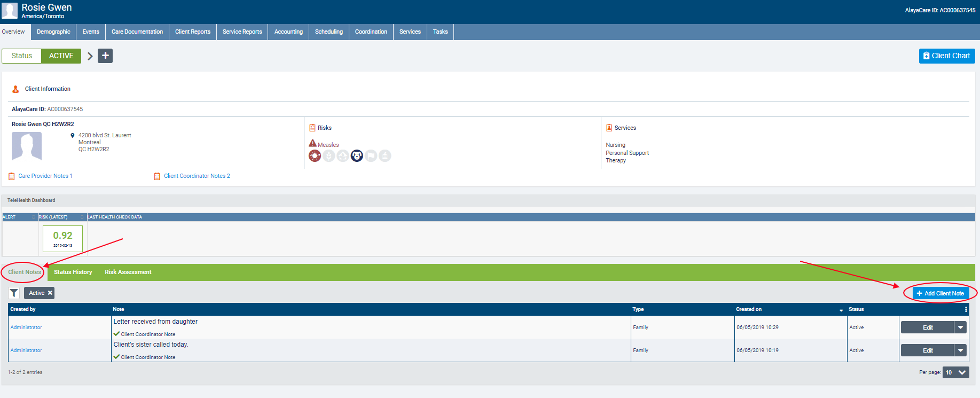Click the third greyed risk icon
The width and height of the screenshot is (980, 398).
point(343,155)
